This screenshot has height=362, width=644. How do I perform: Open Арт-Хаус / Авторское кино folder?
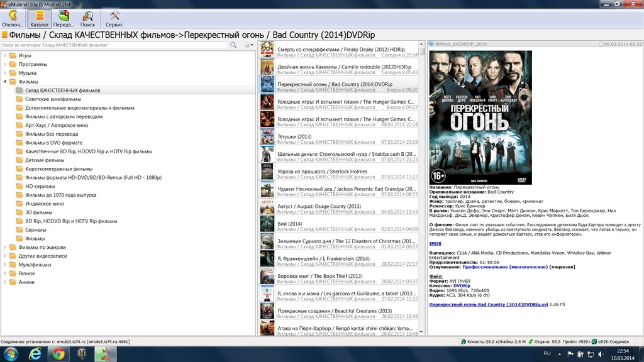click(x=56, y=125)
